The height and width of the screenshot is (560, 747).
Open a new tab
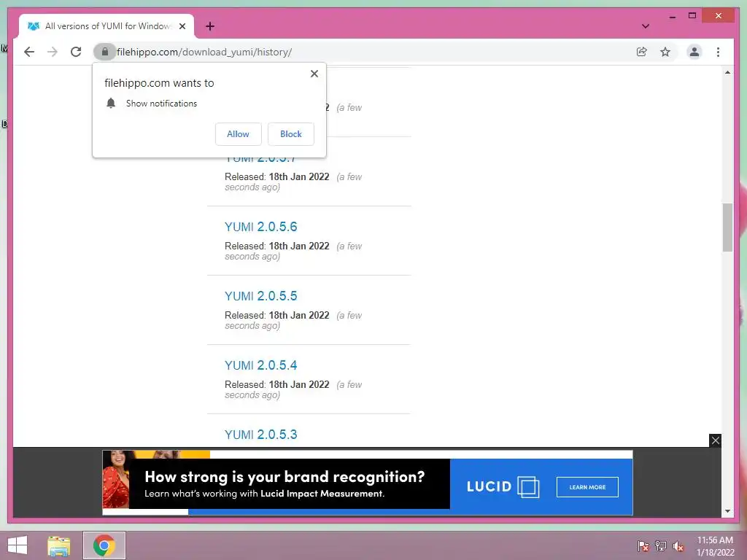(x=209, y=26)
